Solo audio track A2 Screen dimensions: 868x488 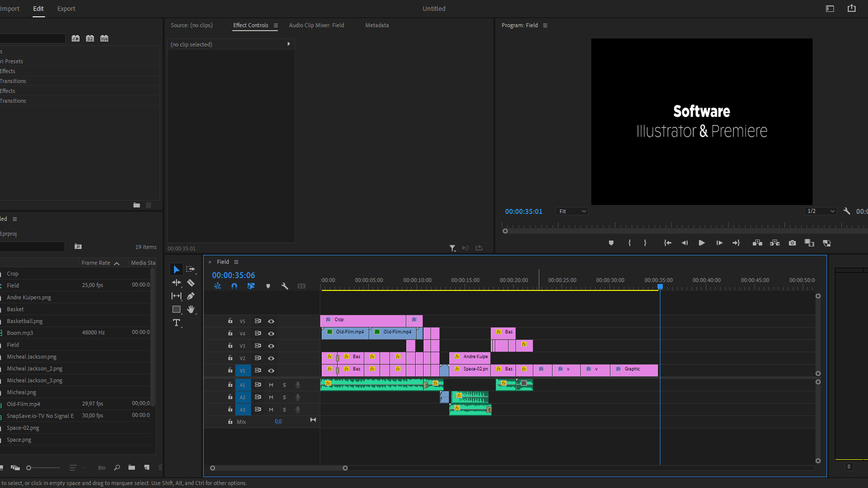284,397
